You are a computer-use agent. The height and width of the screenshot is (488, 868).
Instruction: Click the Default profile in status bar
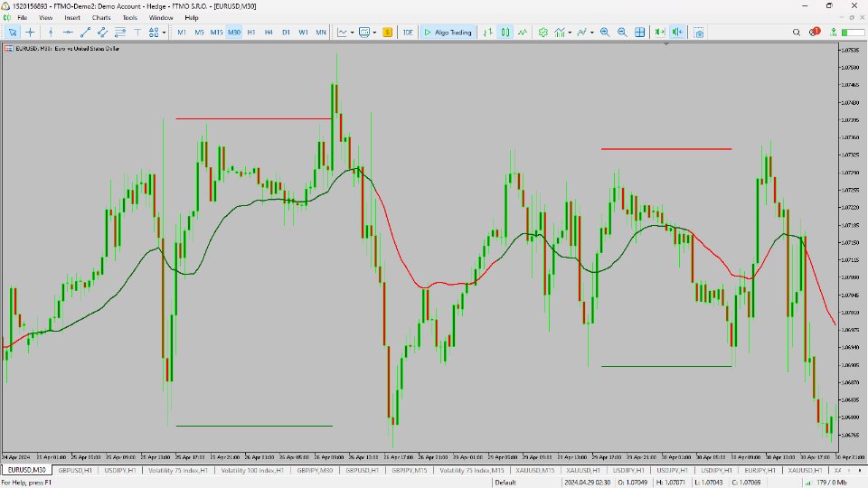pos(505,483)
